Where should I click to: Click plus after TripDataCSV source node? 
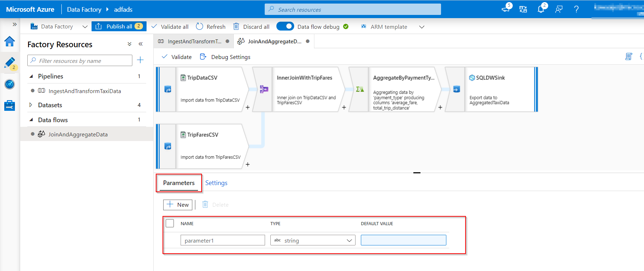[248, 107]
